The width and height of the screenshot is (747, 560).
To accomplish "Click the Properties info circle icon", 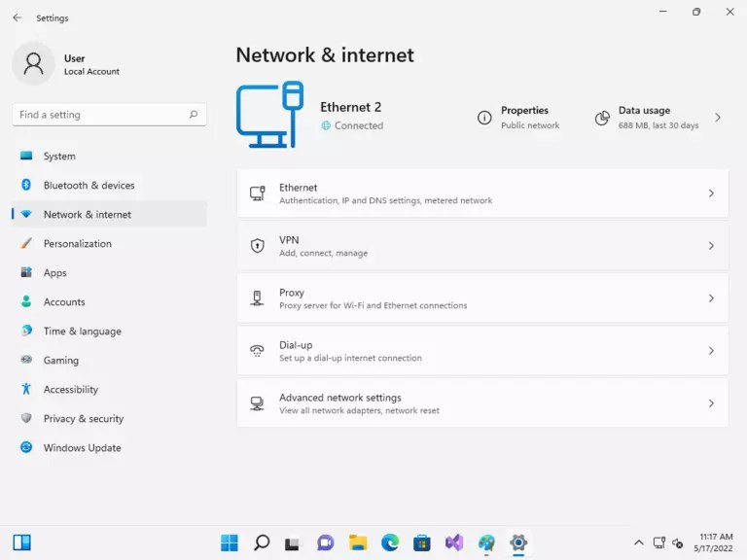I will point(484,118).
